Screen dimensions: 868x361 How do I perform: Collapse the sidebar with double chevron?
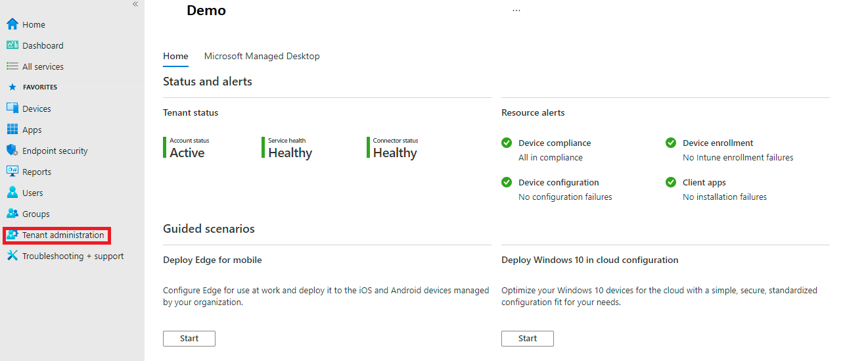coord(135,4)
